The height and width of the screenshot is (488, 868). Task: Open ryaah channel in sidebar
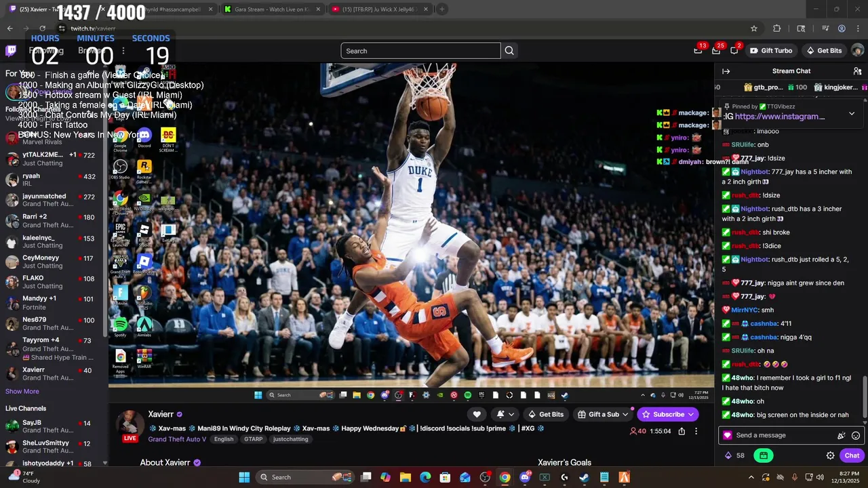pyautogui.click(x=51, y=180)
